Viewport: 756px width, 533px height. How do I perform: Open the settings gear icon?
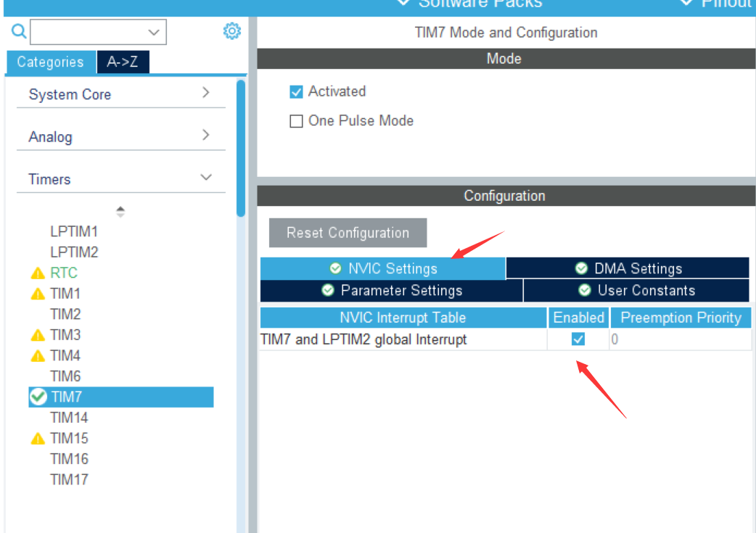[x=232, y=31]
